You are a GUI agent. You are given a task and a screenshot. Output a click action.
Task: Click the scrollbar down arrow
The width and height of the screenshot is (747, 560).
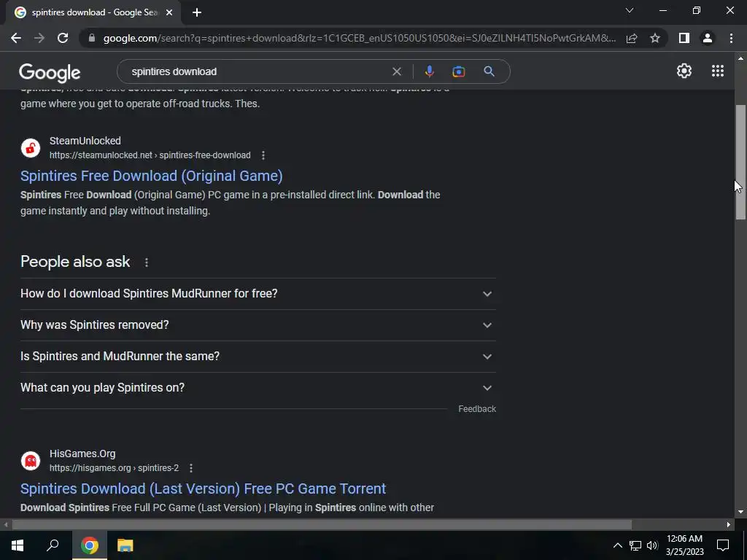tap(740, 513)
